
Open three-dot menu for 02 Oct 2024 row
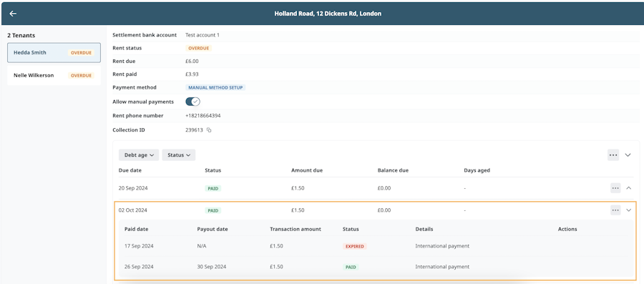coord(615,210)
